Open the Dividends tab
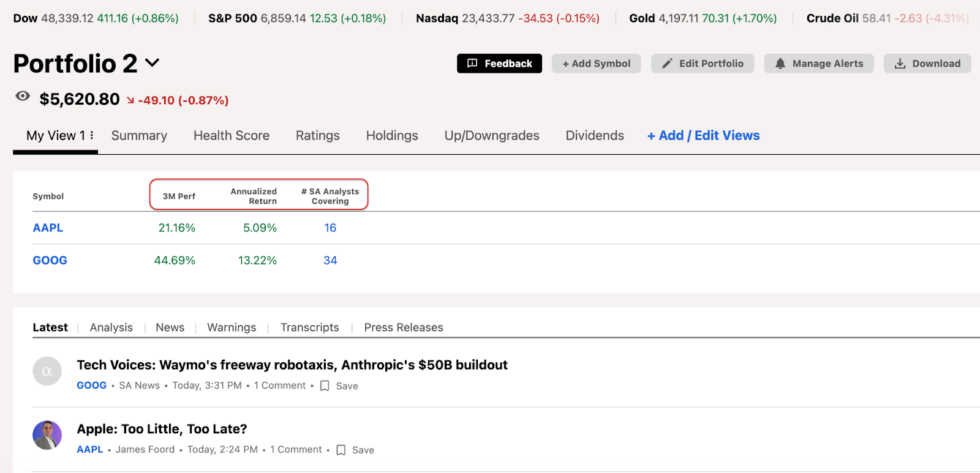This screenshot has width=980, height=473. point(594,136)
